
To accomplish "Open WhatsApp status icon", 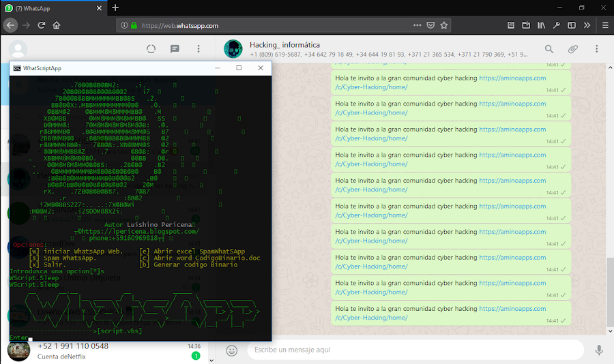I will point(151,49).
